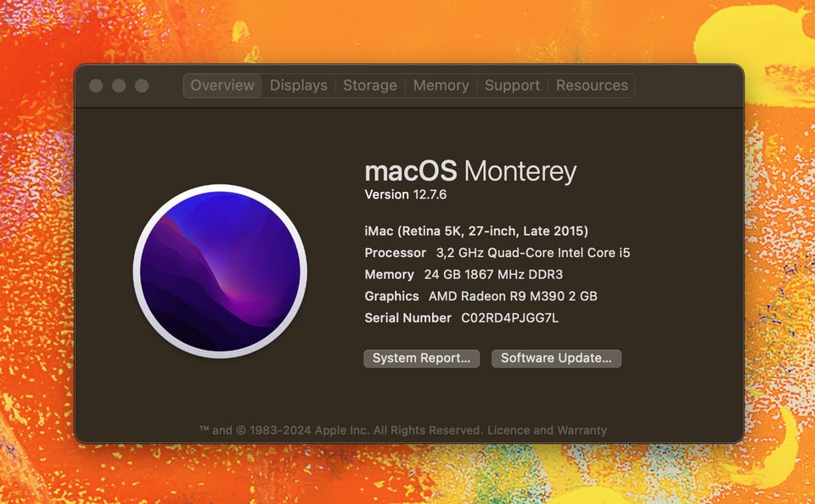Click the Memory label in the overview
This screenshot has height=504, width=815.
coord(389,275)
